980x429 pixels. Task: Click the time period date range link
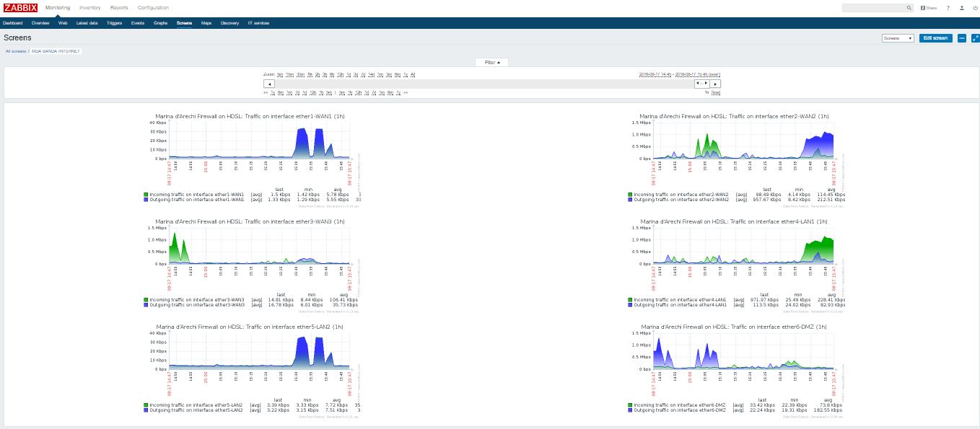pos(679,74)
